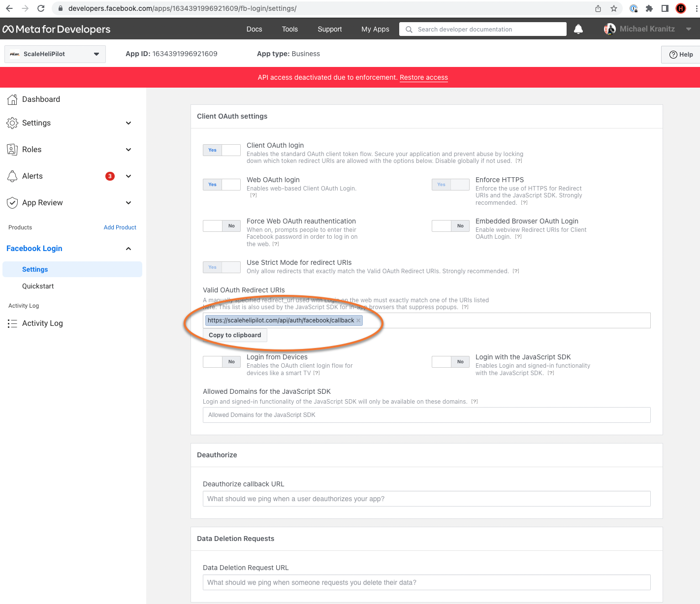The width and height of the screenshot is (700, 604).
Task: Click the Deauthorize callback URL field
Action: 426,499
